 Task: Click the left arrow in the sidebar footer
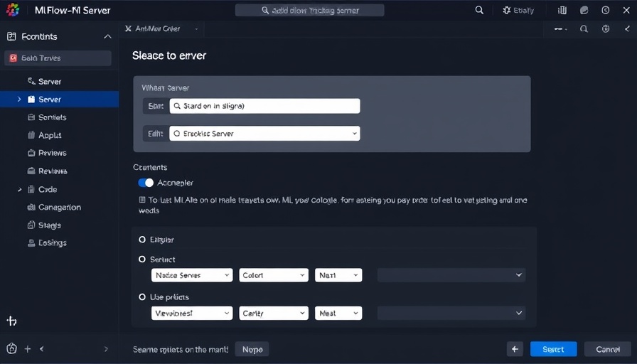tap(41, 349)
